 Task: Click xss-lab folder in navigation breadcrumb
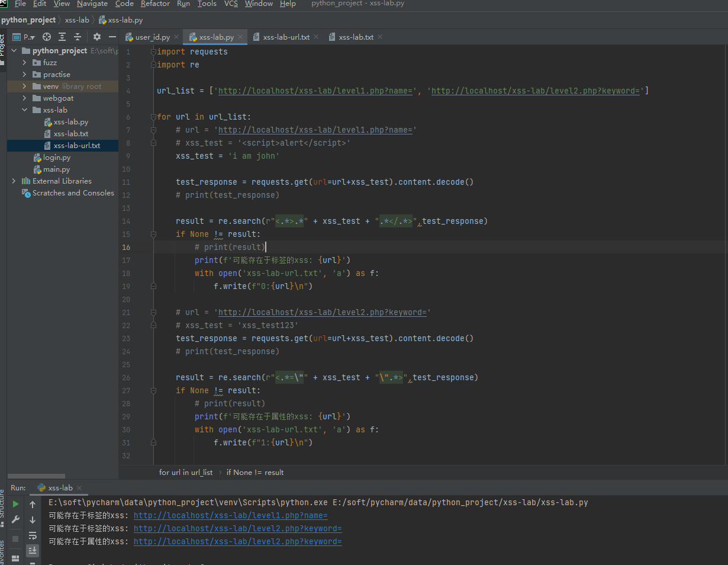[x=77, y=20]
